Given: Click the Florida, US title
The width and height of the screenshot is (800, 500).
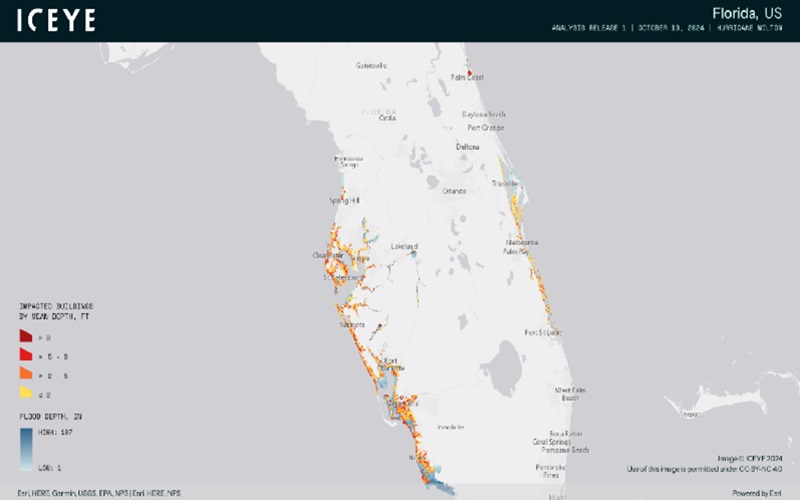Looking at the screenshot, I should pos(750,13).
